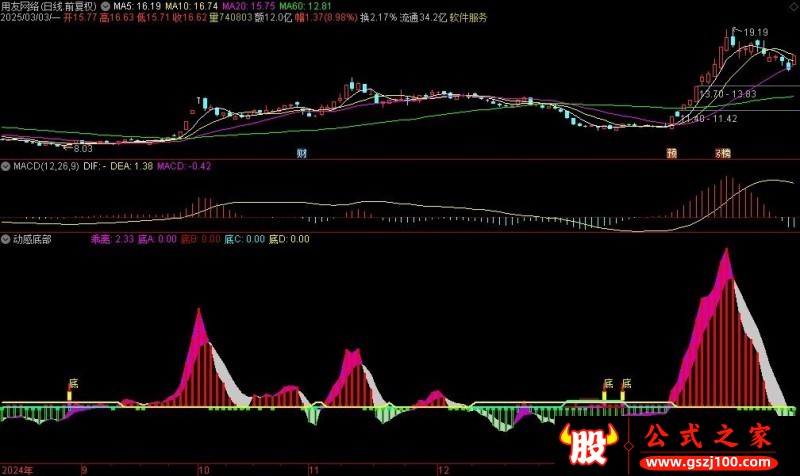
Task: Click month 12 on the time axis
Action: 443,470
